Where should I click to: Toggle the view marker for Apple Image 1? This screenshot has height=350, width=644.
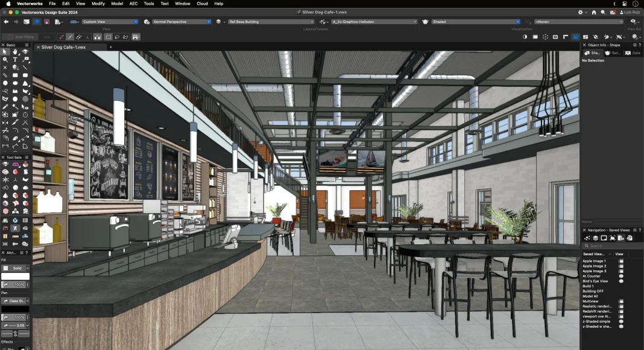(x=621, y=261)
